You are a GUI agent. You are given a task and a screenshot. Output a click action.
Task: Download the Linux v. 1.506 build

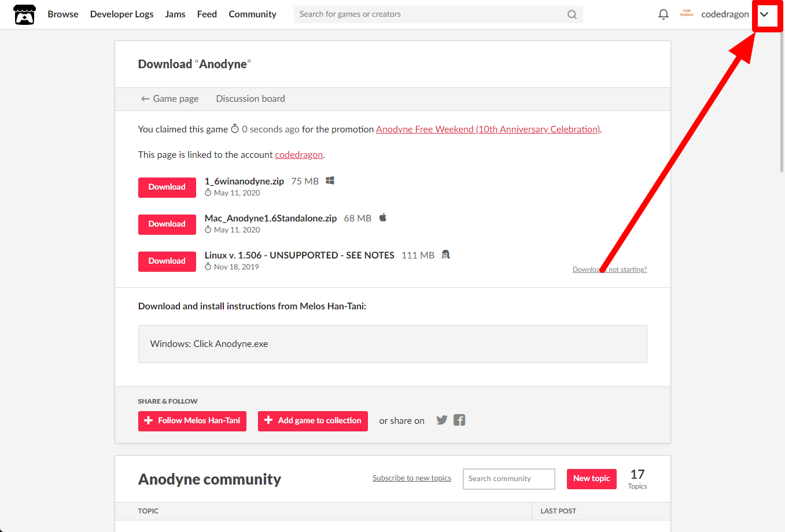[167, 261]
